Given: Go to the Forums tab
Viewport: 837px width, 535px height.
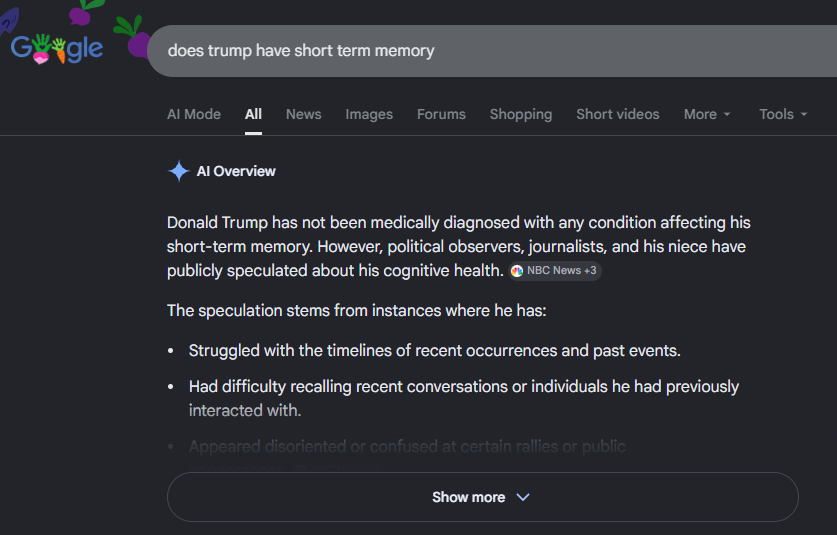Looking at the screenshot, I should pyautogui.click(x=441, y=114).
